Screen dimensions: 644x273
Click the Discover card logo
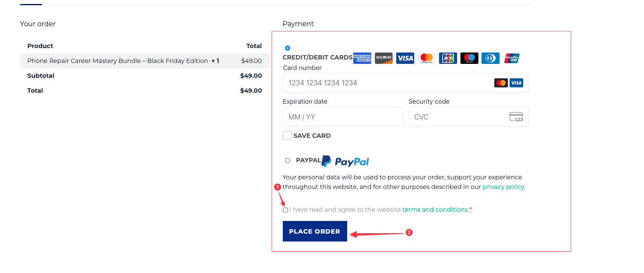[384, 58]
